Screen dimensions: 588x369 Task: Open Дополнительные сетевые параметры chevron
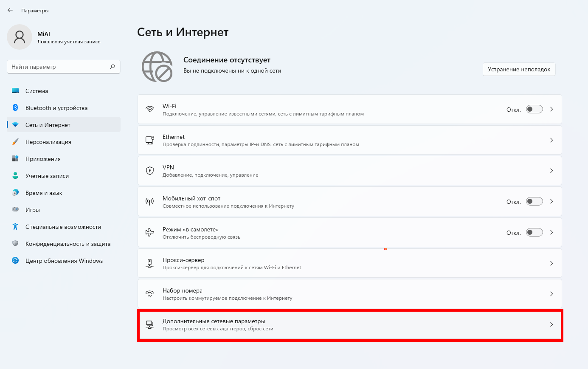pyautogui.click(x=551, y=324)
